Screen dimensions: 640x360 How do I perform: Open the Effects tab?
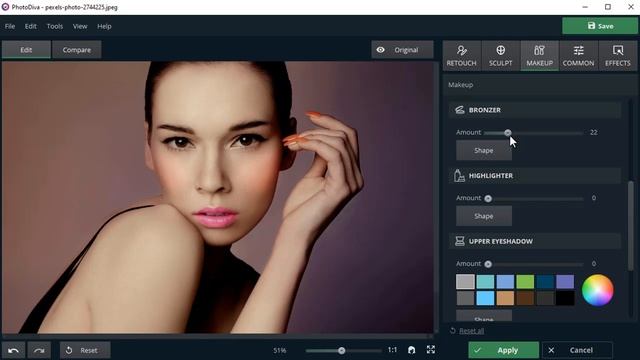pyautogui.click(x=618, y=56)
